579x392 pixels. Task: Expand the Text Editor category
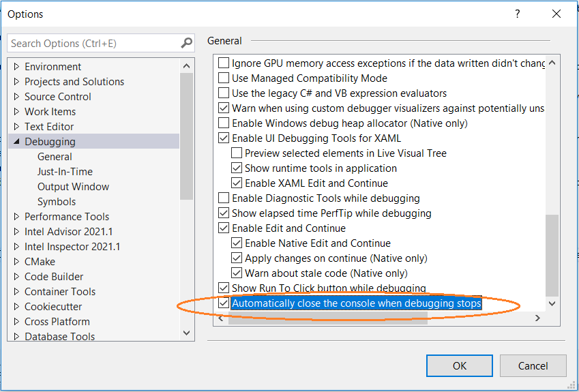pyautogui.click(x=16, y=126)
